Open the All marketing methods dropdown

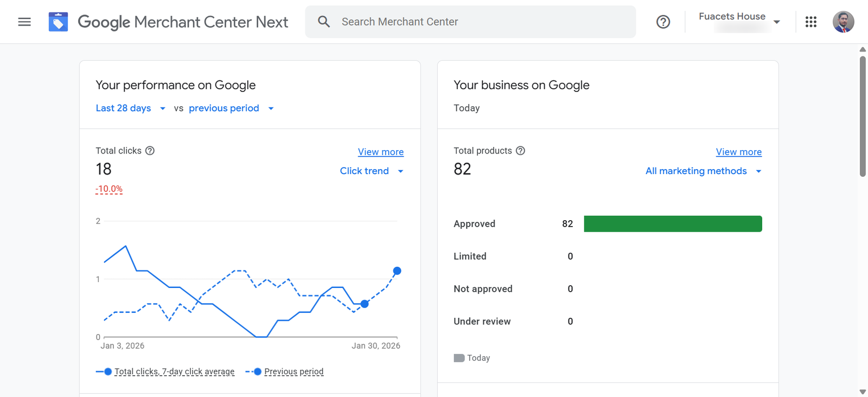pyautogui.click(x=703, y=171)
